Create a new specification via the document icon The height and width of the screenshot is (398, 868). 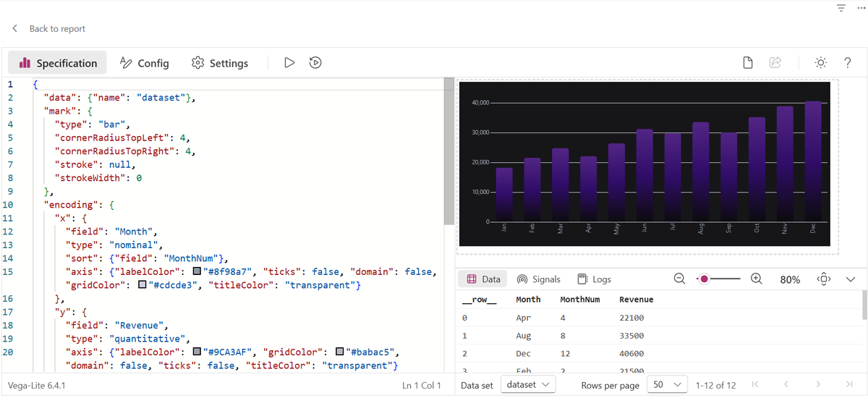749,63
